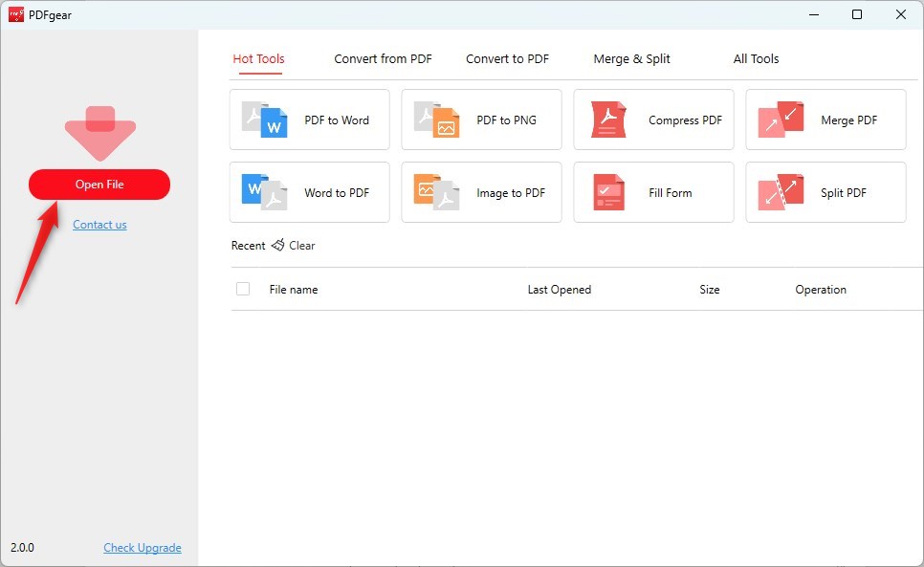
Task: Click the broom icon to clear recent files
Action: coord(276,246)
